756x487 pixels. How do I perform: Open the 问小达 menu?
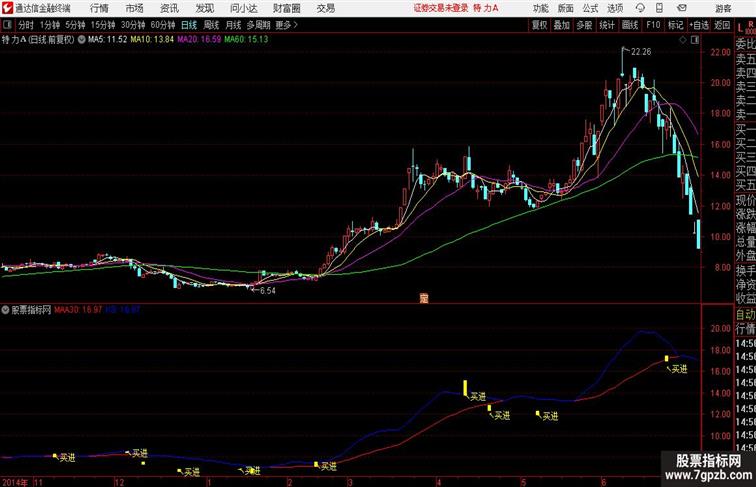pyautogui.click(x=243, y=8)
